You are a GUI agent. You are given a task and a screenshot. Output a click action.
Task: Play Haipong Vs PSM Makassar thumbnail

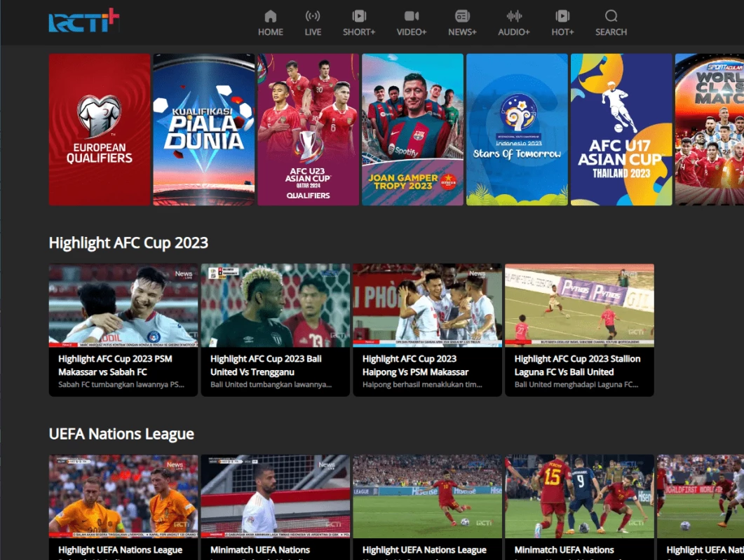click(x=428, y=306)
